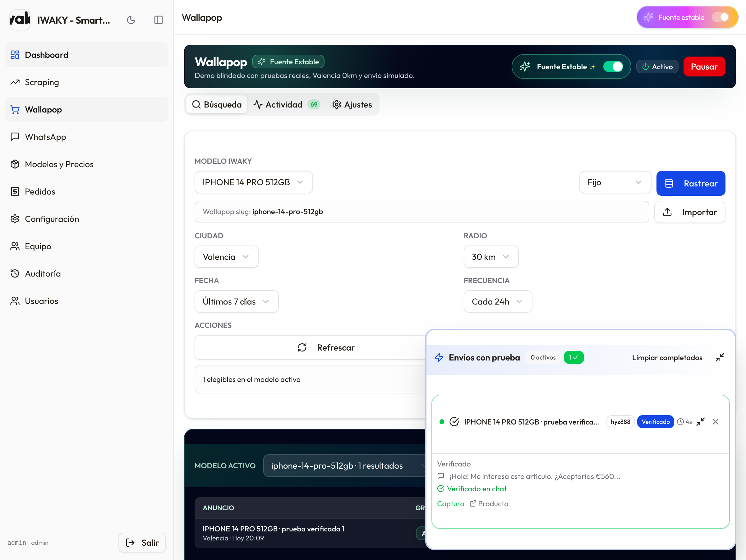Image resolution: width=746 pixels, height=560 pixels.
Task: Click the gear icon in Ajustes tab
Action: (337, 104)
